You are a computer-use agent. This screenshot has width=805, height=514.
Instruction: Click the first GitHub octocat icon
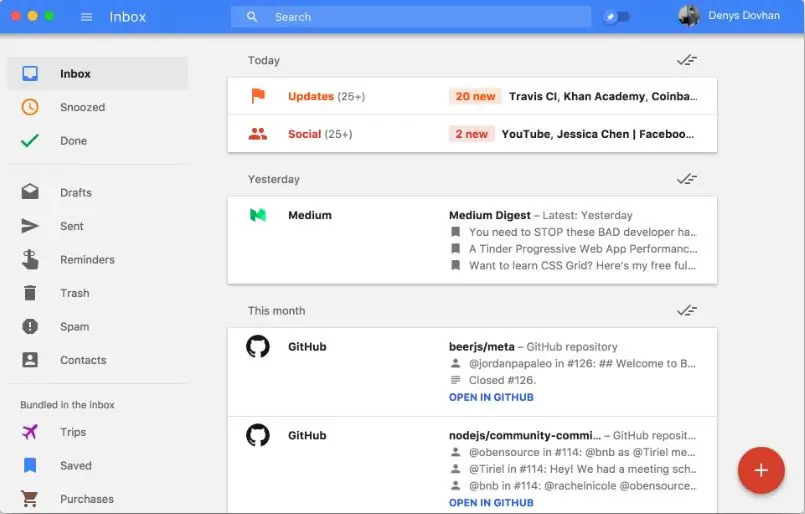pyautogui.click(x=258, y=347)
